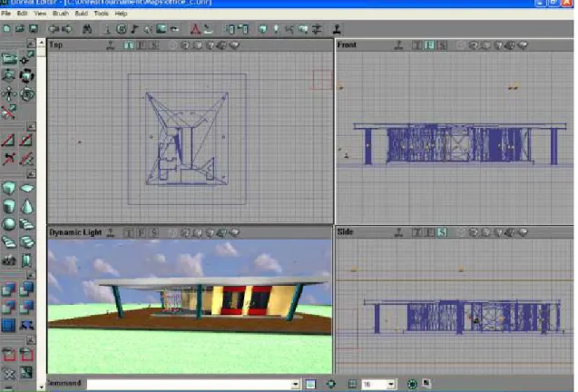Click the Clip Selected Brush tool
Image resolution: width=578 pixels, height=392 pixels.
tap(8, 141)
